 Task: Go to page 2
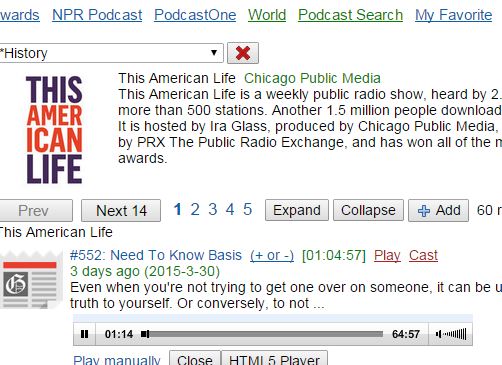tap(195, 210)
